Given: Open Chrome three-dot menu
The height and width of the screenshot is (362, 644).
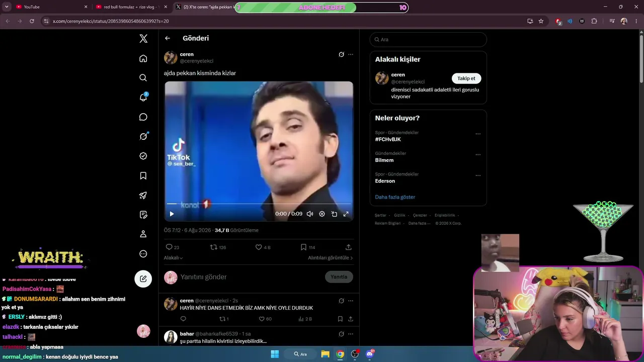Looking at the screenshot, I should 636,21.
